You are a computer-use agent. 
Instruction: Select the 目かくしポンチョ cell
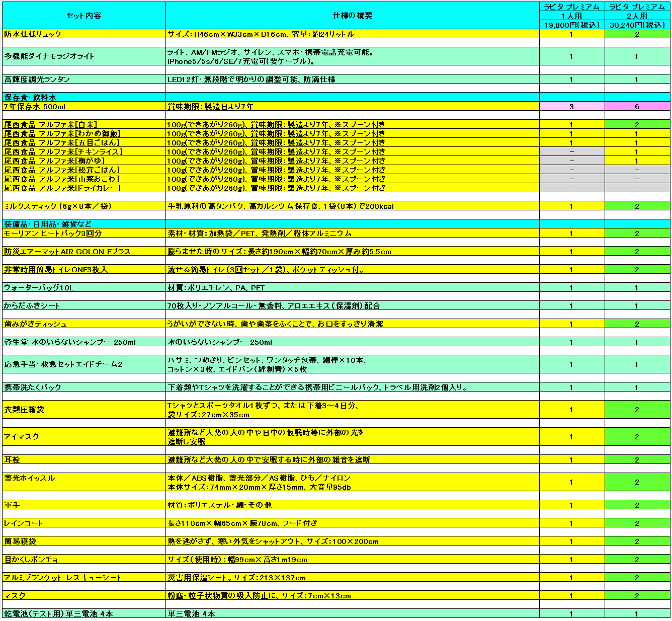pyautogui.click(x=84, y=560)
